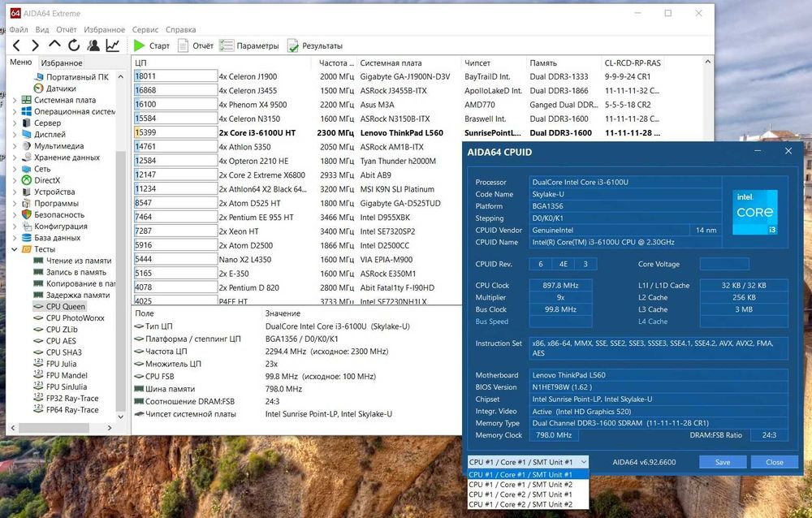Open Параметры from the toolbar

249,45
